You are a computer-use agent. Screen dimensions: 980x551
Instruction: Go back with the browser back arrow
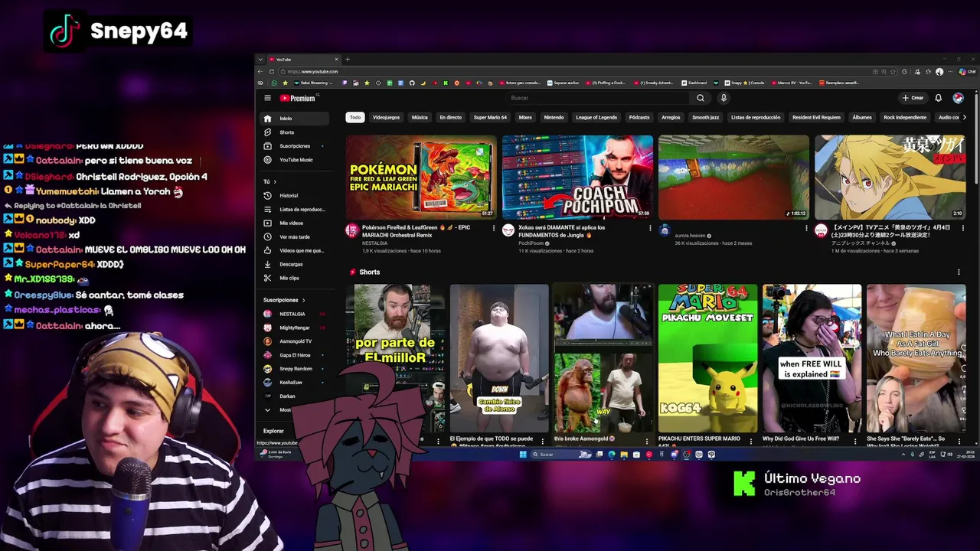click(x=261, y=71)
